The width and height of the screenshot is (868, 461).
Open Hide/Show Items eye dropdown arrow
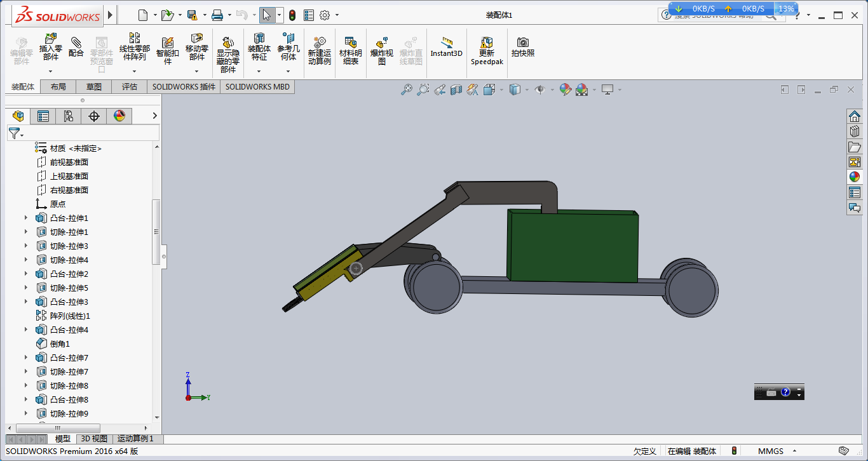click(553, 90)
